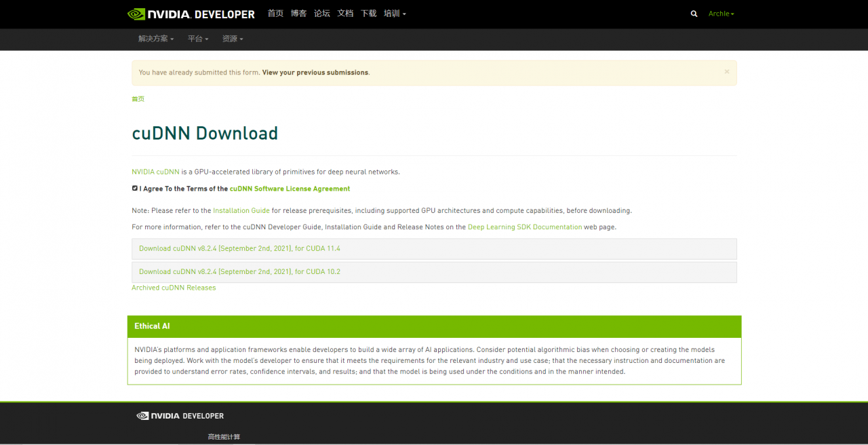Expand the 解决方案 menu
This screenshot has width=868, height=445.
pos(156,39)
